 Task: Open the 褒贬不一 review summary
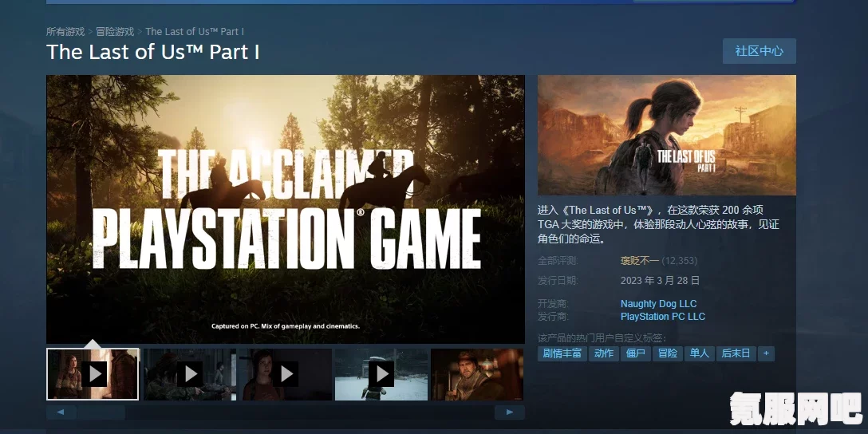pyautogui.click(x=639, y=261)
